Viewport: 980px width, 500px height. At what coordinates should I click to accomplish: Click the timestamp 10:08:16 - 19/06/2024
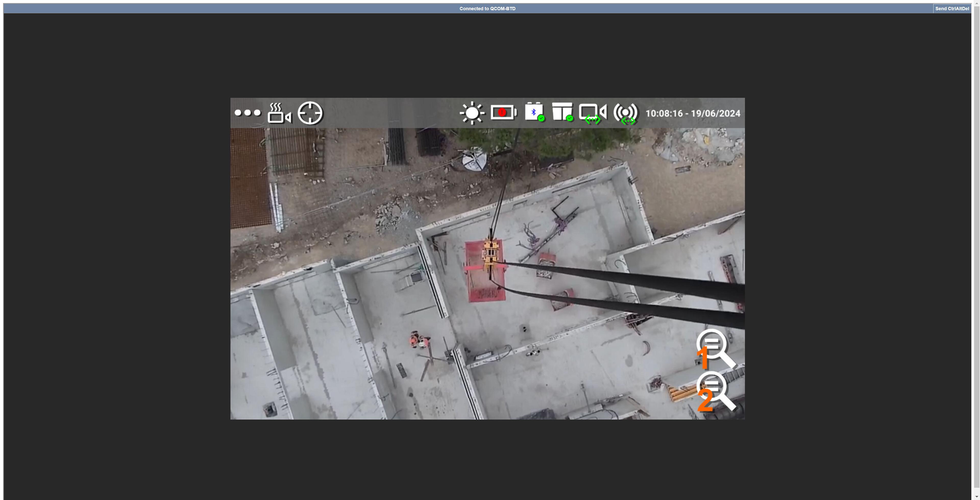coord(693,113)
